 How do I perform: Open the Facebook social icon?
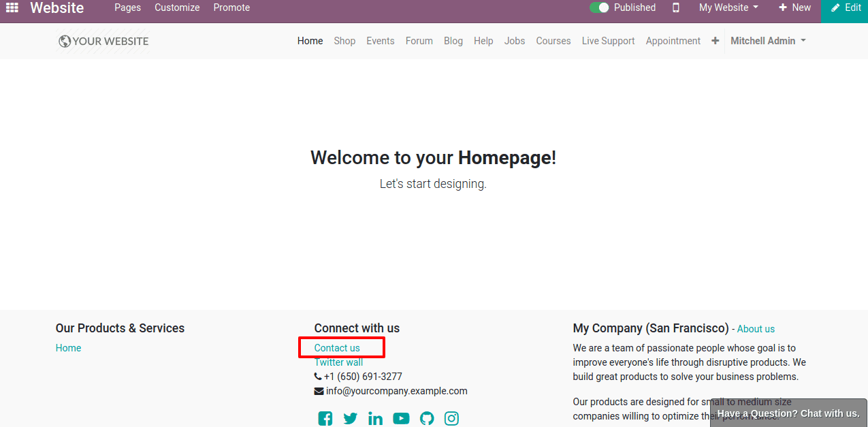[325, 418]
